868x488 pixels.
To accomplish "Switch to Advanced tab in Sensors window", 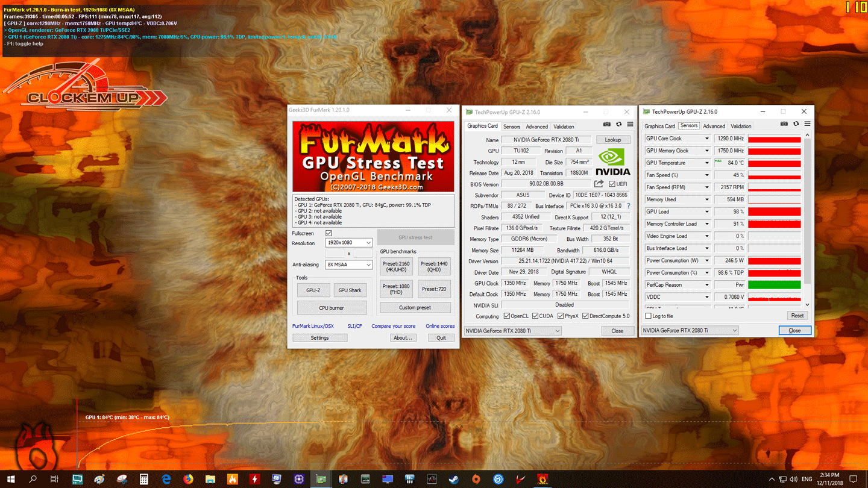I will (714, 126).
